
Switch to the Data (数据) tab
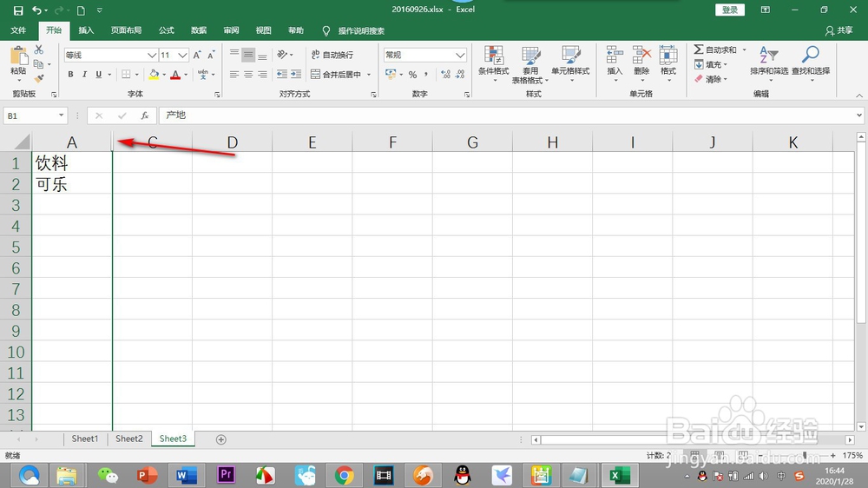click(199, 30)
